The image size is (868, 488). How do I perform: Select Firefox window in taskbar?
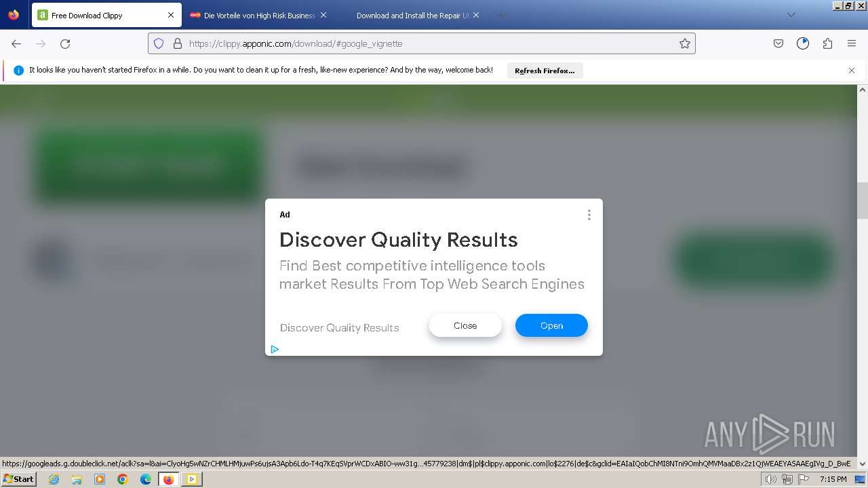(168, 479)
